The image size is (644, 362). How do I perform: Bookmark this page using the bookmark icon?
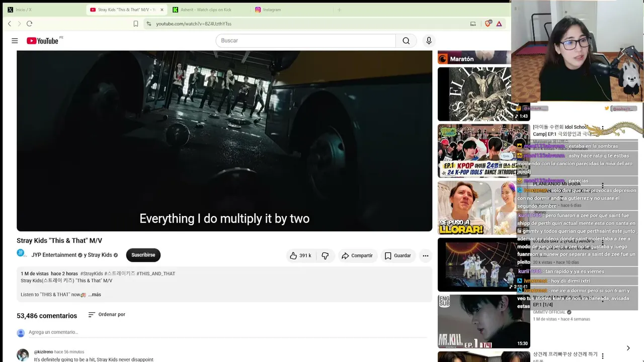tap(136, 24)
